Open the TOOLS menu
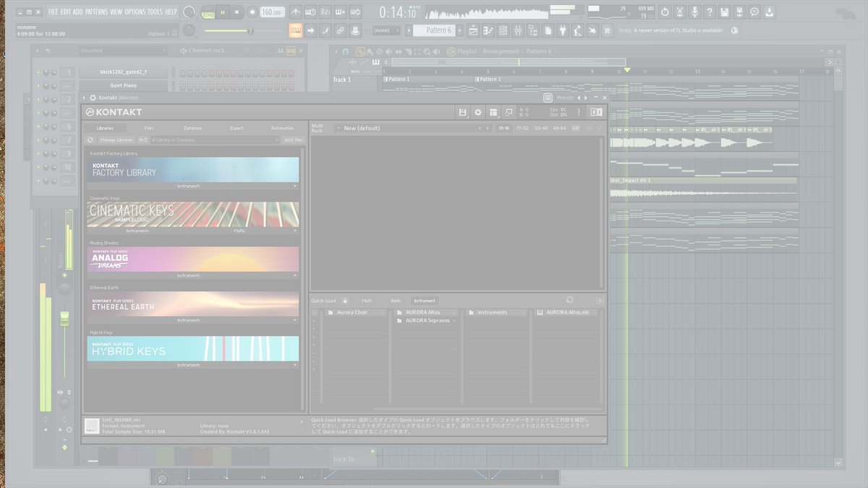This screenshot has height=488, width=868. 155,12
